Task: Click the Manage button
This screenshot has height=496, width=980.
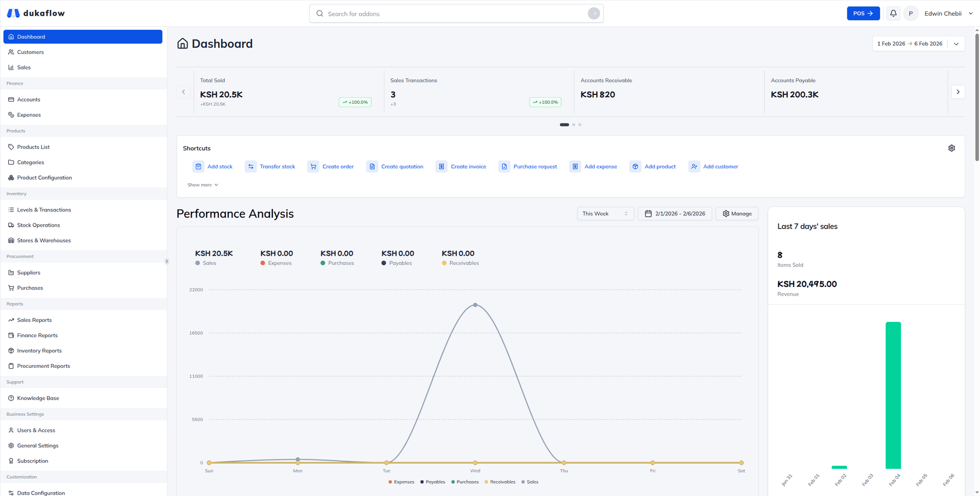Action: (x=736, y=213)
